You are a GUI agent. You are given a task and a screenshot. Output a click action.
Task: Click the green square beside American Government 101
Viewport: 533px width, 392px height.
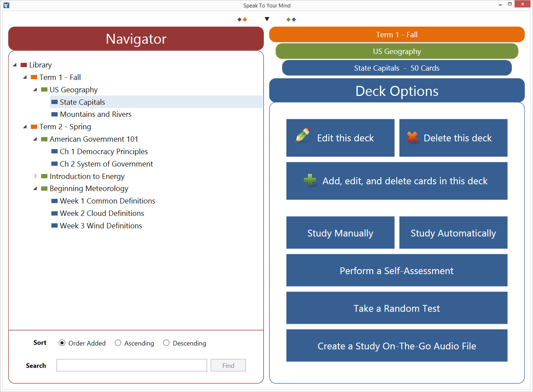tap(44, 139)
